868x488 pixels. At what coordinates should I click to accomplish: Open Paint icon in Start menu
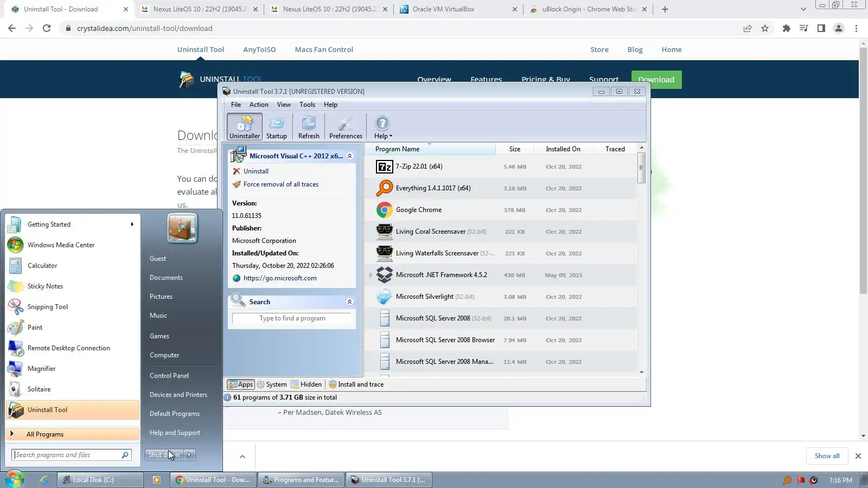point(15,328)
